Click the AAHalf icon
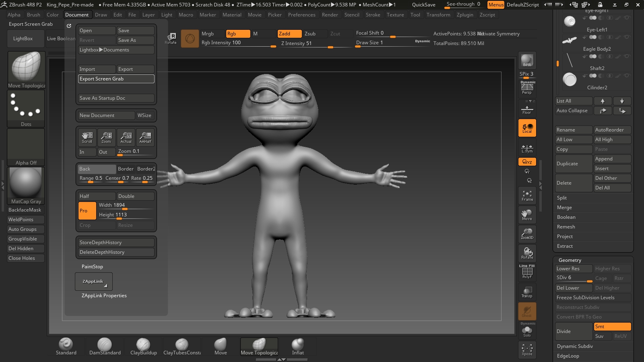 pos(145,138)
